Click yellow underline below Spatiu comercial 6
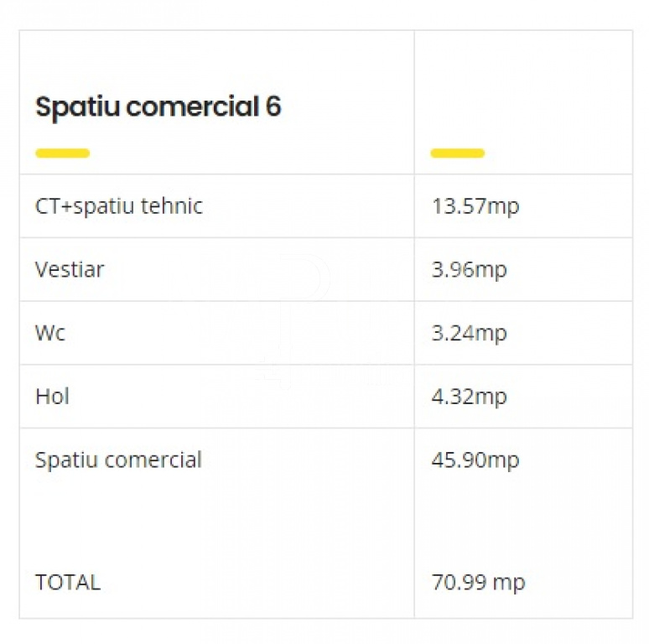The height and width of the screenshot is (644, 649). tap(63, 153)
